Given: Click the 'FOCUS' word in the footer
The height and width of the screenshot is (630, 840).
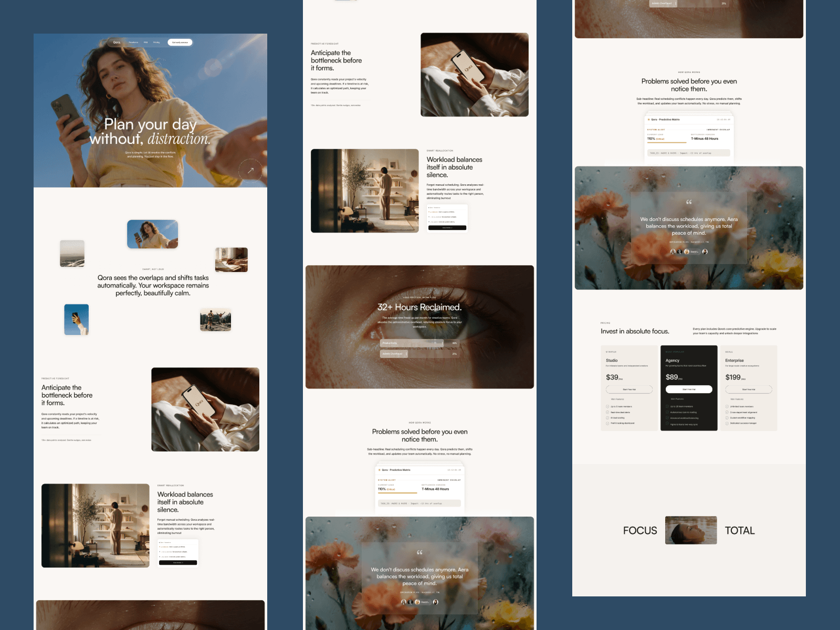Looking at the screenshot, I should [640, 531].
